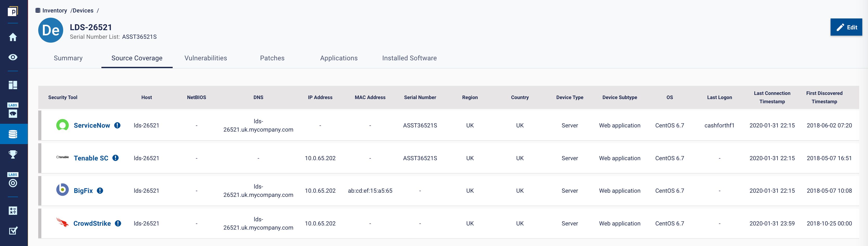
Task: Open the Tenable SC link
Action: (91, 158)
